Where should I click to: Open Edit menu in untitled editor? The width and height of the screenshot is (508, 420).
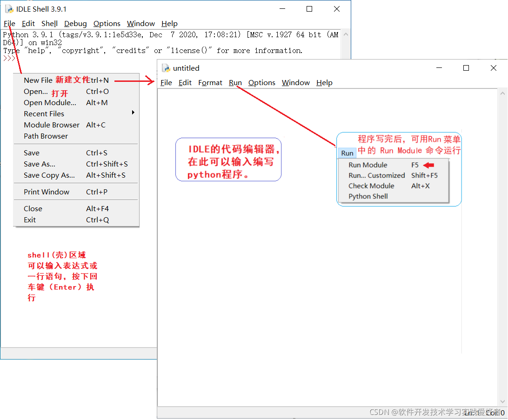click(x=185, y=83)
